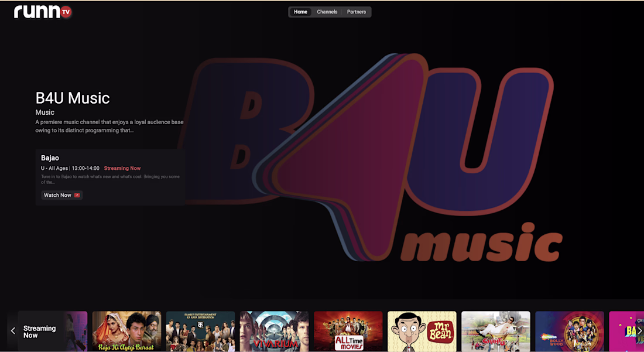Screen dimensions: 644x352
Task: Select the Vivarium movie thumbnail
Action: pyautogui.click(x=275, y=331)
